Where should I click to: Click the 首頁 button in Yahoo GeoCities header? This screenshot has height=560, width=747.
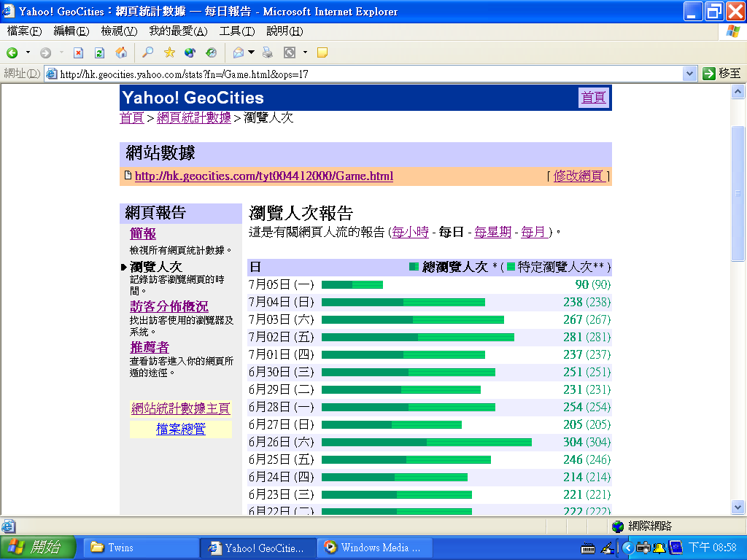point(594,98)
